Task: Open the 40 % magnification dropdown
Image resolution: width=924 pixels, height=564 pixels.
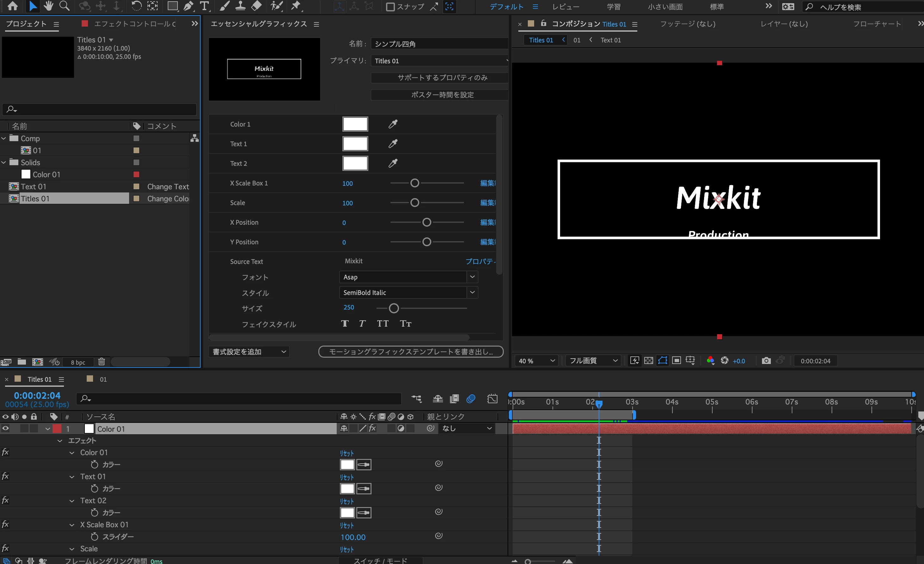Action: 536,361
